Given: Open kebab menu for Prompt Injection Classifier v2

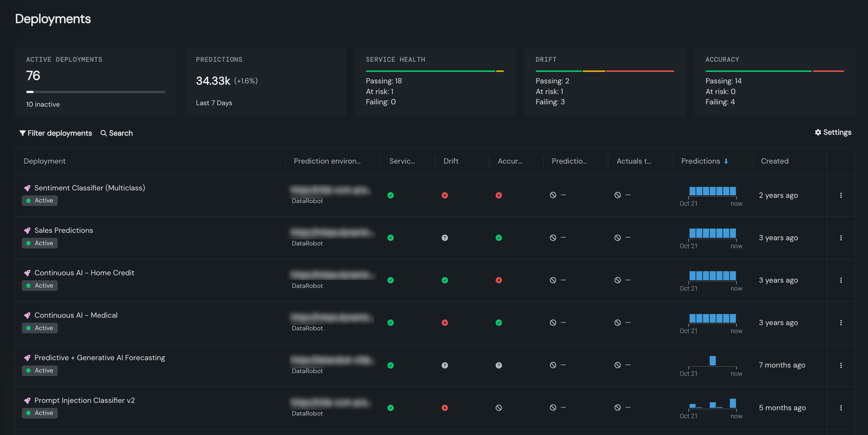Looking at the screenshot, I should point(841,408).
